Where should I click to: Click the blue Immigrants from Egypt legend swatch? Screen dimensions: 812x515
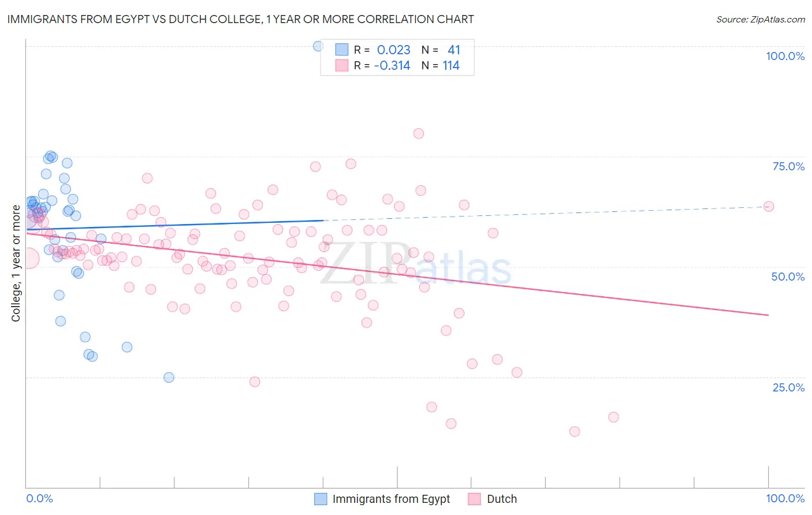point(321,499)
